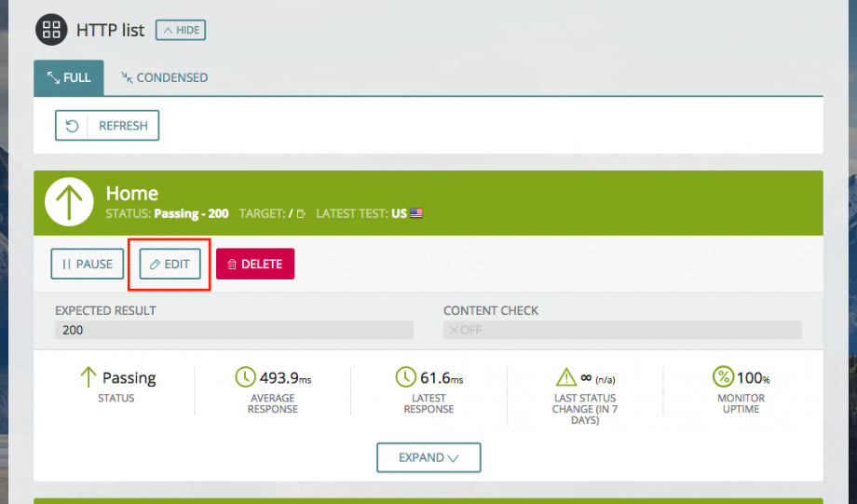
Task: Open the target link icon next to TARGET
Action: click(x=301, y=213)
